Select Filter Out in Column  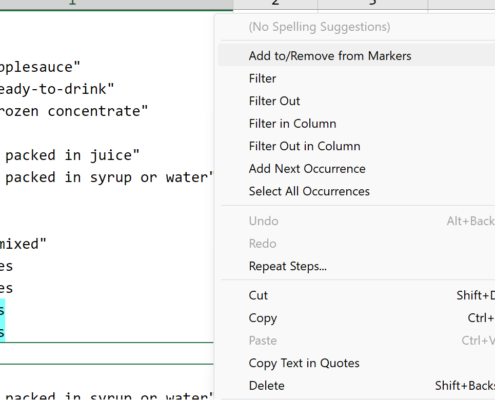[356, 146]
